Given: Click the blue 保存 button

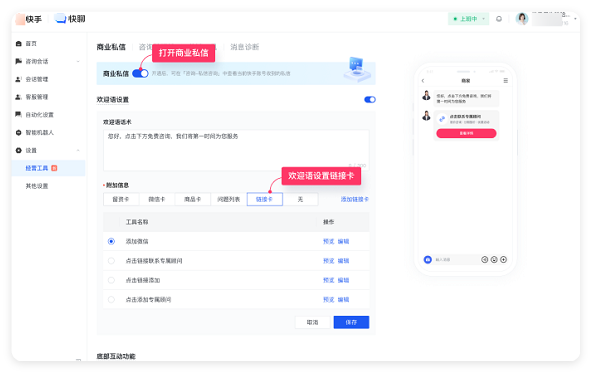Looking at the screenshot, I should coord(351,322).
